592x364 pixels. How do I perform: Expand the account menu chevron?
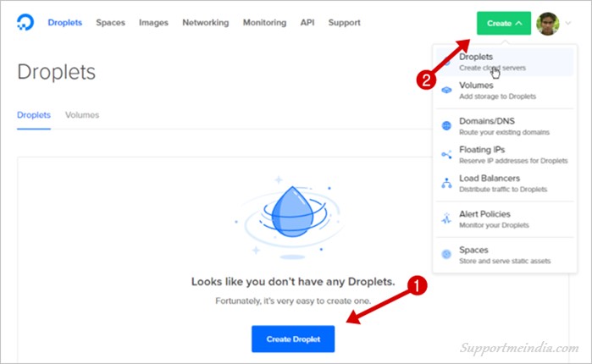(567, 23)
